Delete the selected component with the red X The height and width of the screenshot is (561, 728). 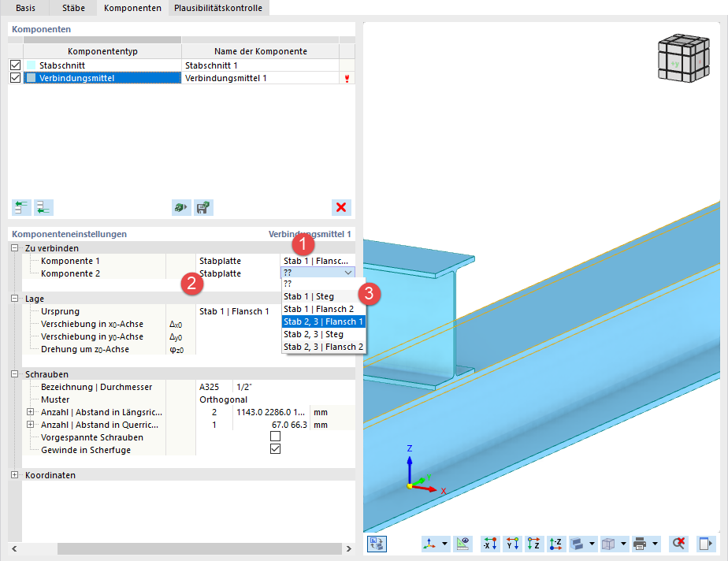coord(341,207)
